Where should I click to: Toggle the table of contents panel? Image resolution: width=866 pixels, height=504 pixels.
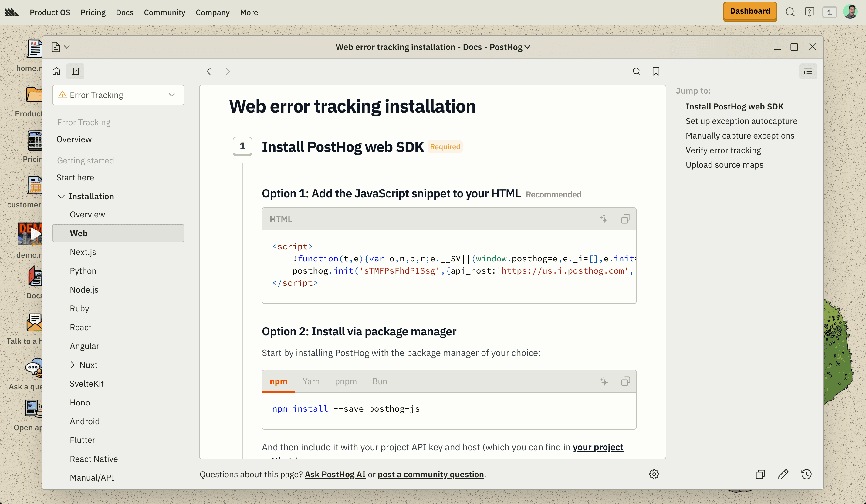click(x=808, y=71)
